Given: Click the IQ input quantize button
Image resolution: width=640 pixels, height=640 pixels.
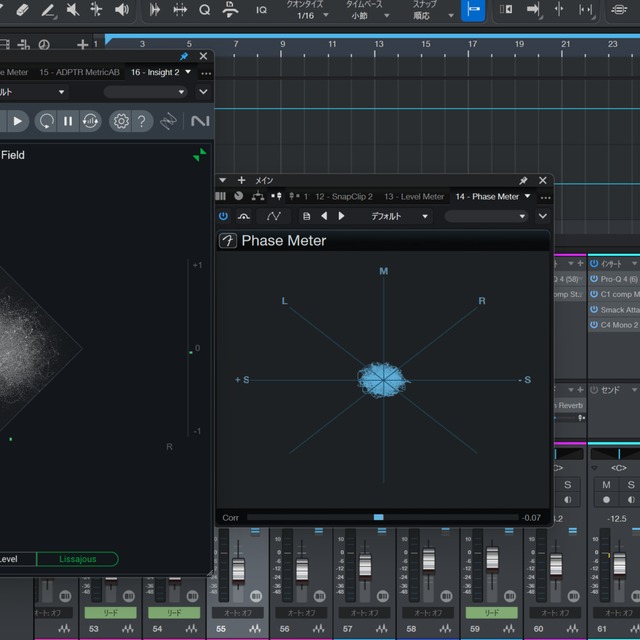Looking at the screenshot, I should click(261, 10).
